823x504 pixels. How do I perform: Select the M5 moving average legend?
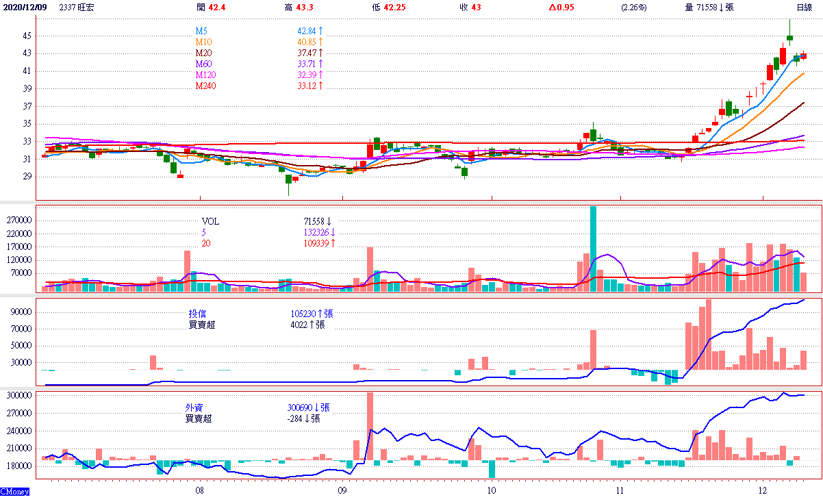tap(201, 32)
